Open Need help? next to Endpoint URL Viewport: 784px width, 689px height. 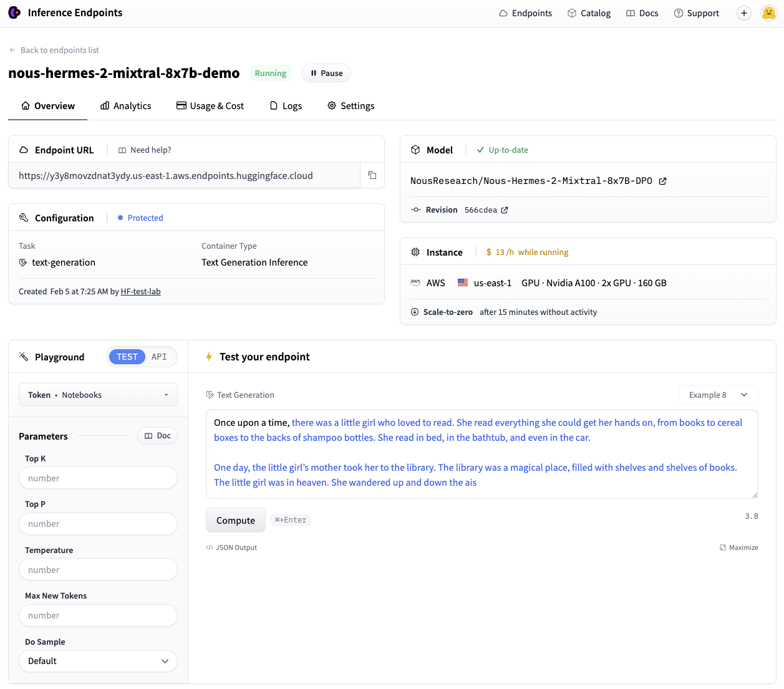(x=144, y=150)
